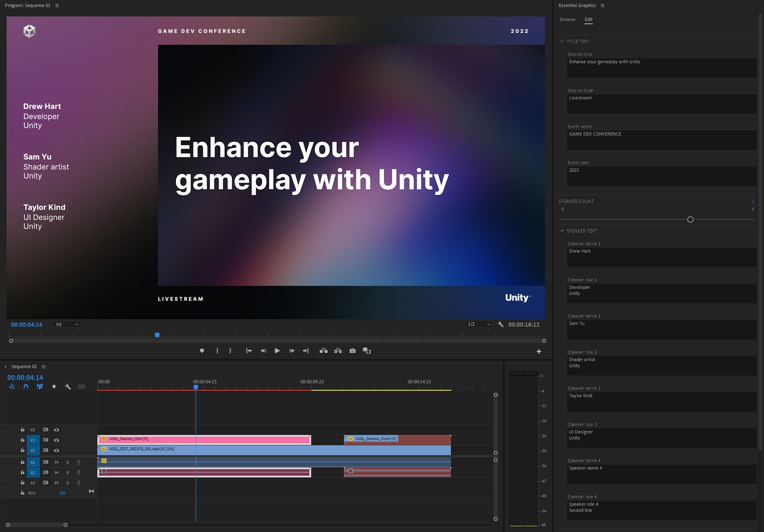
Task: Click the Program monitor playhead marker
Action: coord(157,335)
